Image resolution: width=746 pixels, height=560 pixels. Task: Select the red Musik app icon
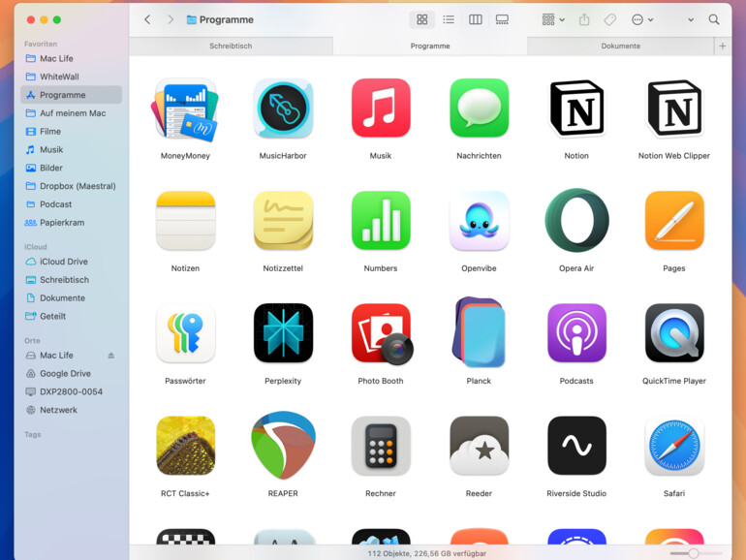tap(381, 108)
